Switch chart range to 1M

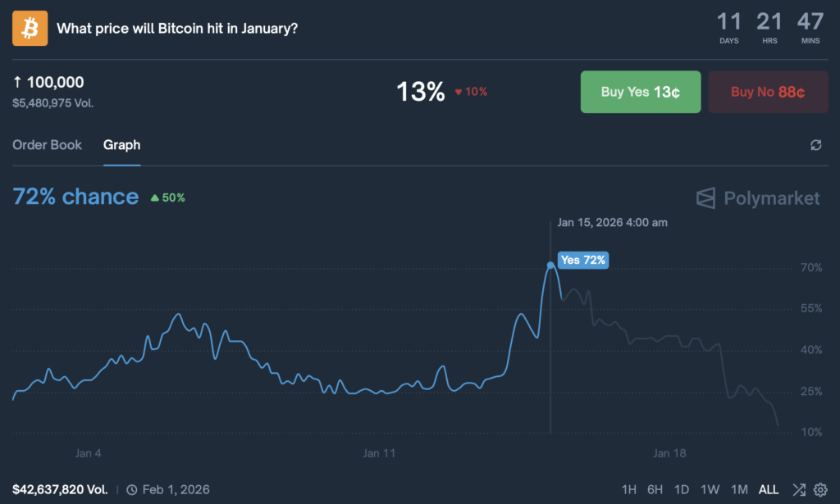coord(739,490)
